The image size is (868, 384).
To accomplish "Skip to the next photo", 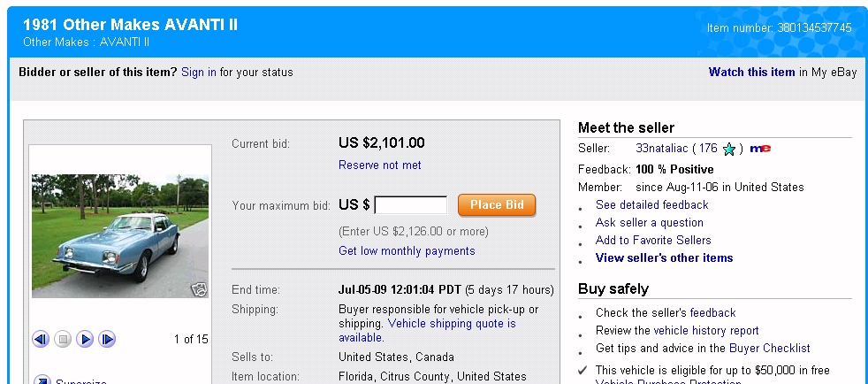I will [x=107, y=339].
